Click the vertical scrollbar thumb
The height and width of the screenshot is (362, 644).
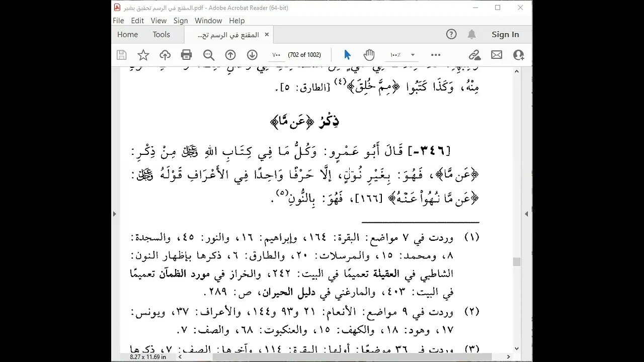(517, 261)
